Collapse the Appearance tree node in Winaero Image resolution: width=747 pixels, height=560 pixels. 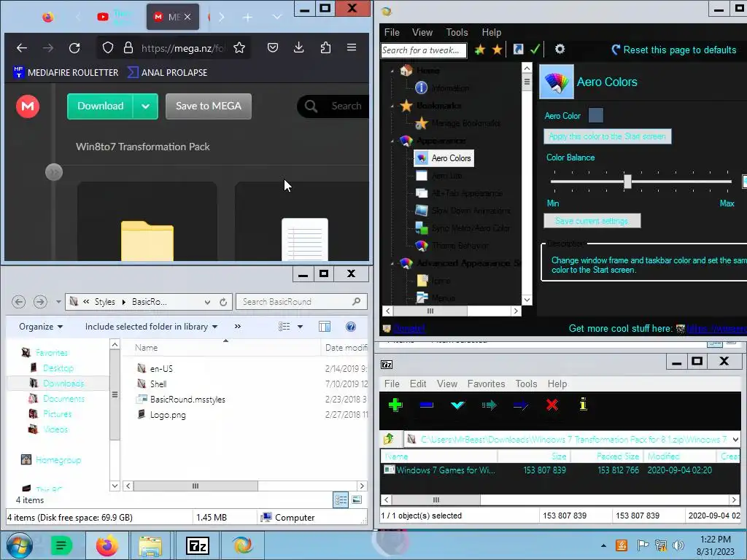pyautogui.click(x=392, y=141)
